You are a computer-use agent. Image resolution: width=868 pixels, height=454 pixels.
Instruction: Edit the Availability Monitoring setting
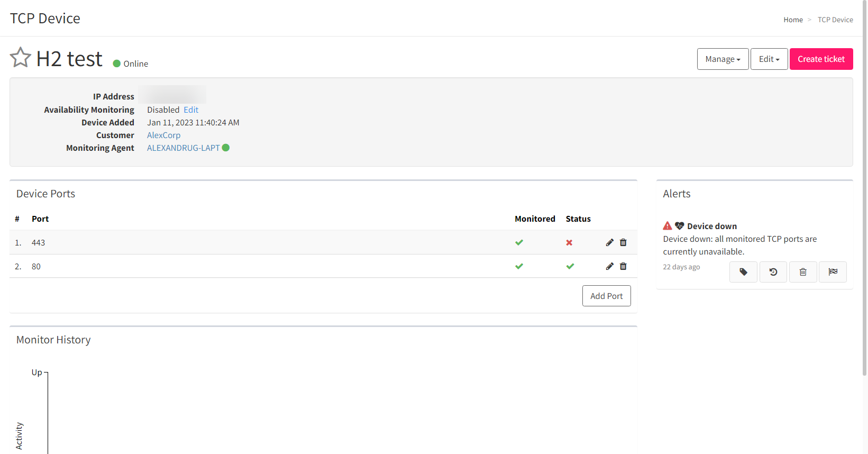pos(191,110)
